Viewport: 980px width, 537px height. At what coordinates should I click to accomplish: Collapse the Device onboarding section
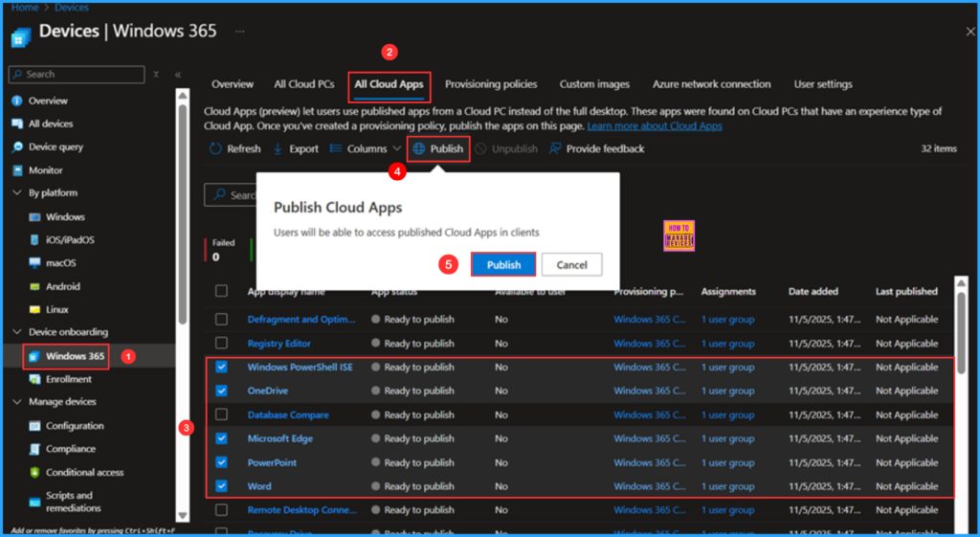(17, 332)
